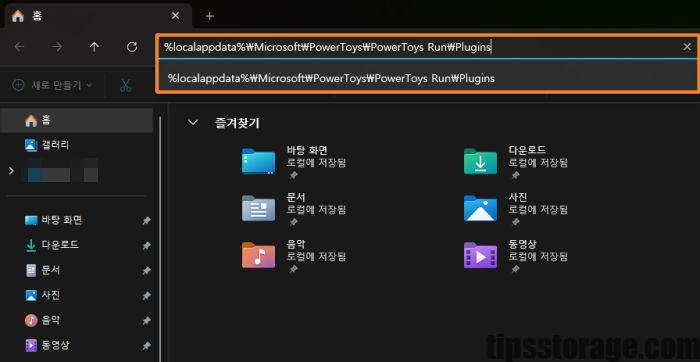Select the suggested Plugins path entry
Screen dimensions: 700x362
[x=427, y=78]
